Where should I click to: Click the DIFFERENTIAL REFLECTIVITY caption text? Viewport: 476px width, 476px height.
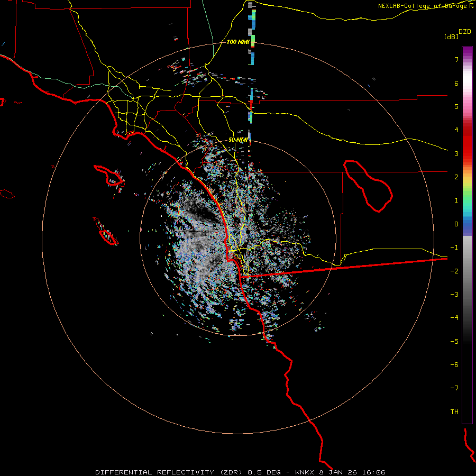click(x=154, y=472)
